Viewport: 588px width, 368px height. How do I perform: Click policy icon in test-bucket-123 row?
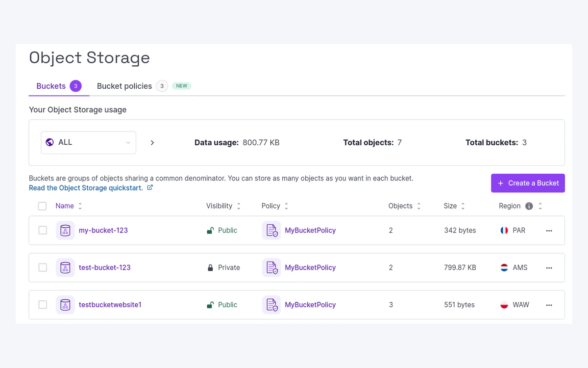[x=271, y=268]
